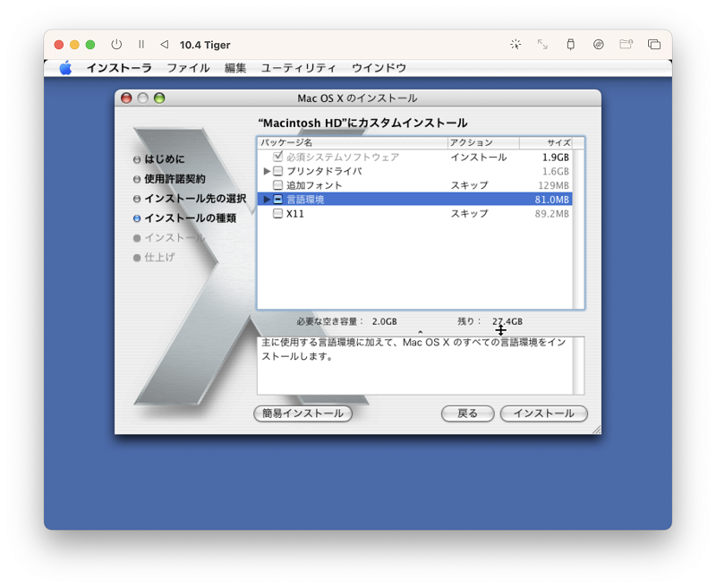Click the description text box
This screenshot has height=588, width=716.
pyautogui.click(x=414, y=366)
